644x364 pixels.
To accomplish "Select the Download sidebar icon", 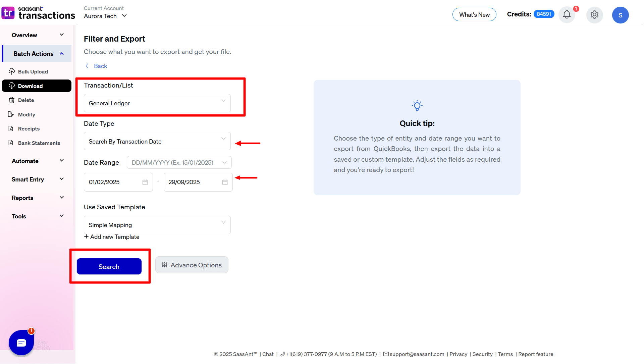I will pyautogui.click(x=12, y=86).
